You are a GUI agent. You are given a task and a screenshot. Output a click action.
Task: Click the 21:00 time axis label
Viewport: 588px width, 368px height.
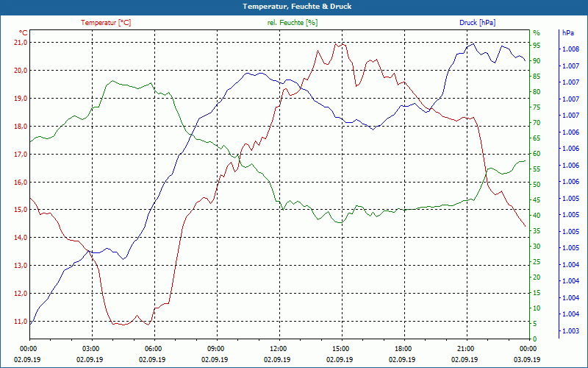[x=465, y=349]
